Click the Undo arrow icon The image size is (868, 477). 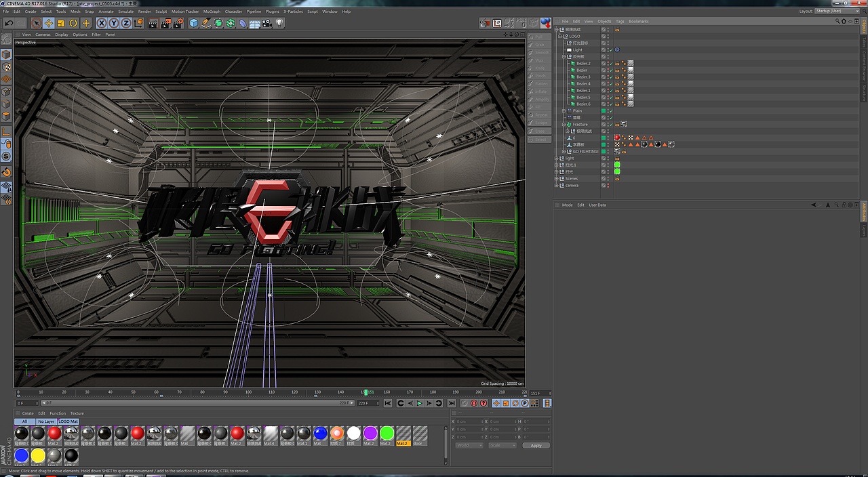pyautogui.click(x=8, y=23)
